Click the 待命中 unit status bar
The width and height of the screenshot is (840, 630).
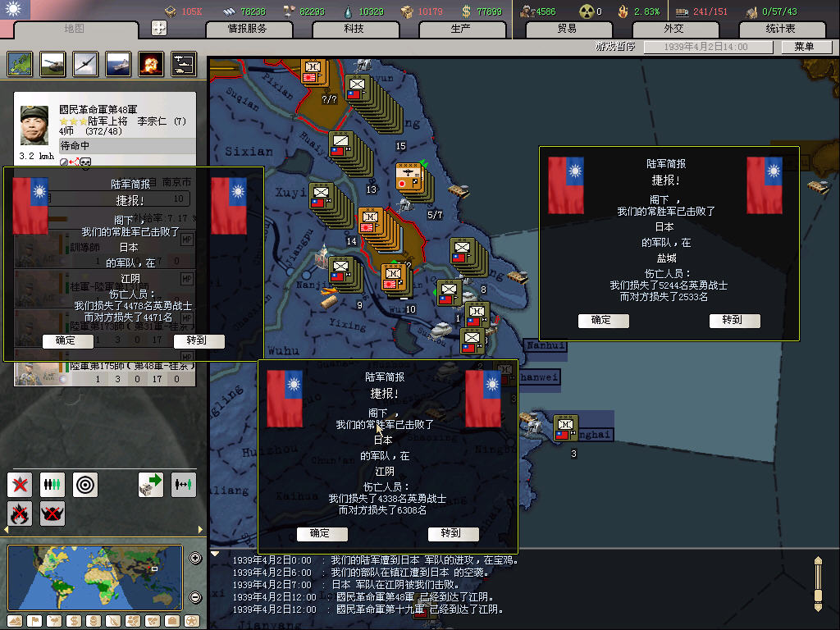click(127, 146)
